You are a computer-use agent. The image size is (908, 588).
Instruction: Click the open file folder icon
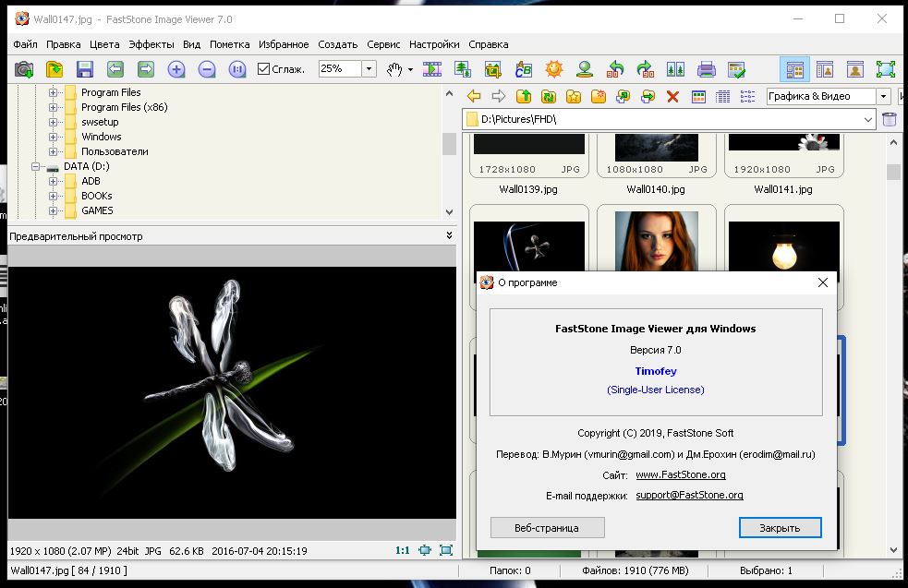[54, 69]
